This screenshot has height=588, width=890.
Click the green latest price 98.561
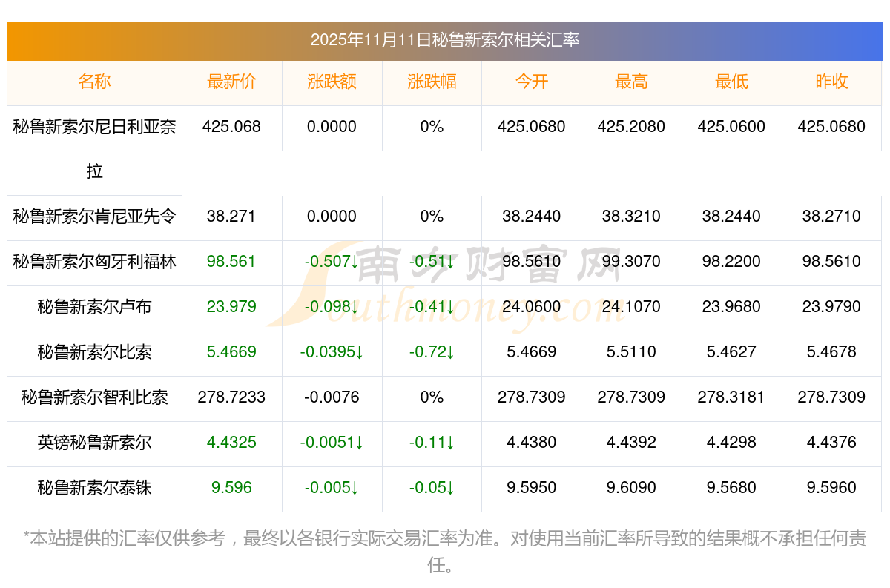pos(231,262)
